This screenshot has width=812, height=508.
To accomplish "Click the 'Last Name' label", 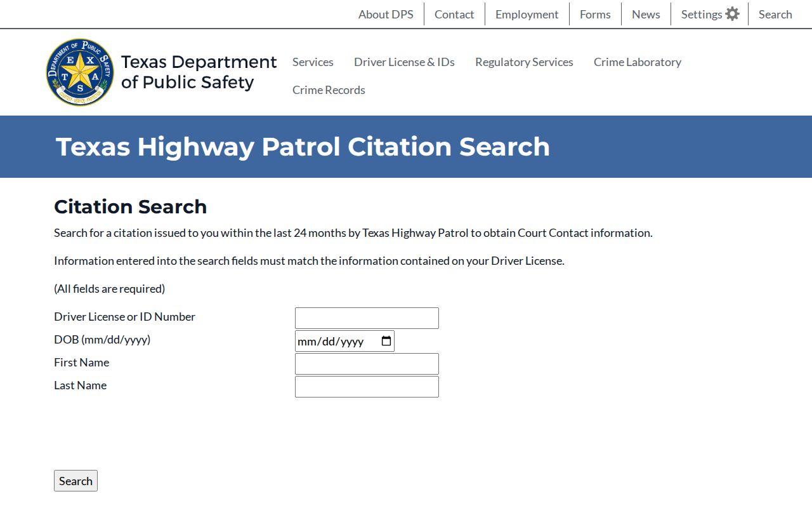I will pos(80,385).
